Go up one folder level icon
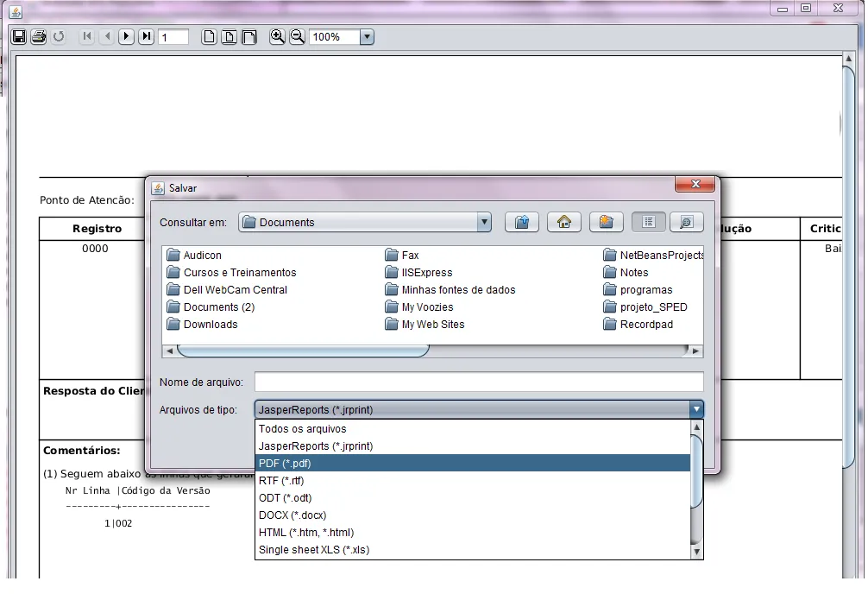The image size is (868, 594). click(522, 222)
